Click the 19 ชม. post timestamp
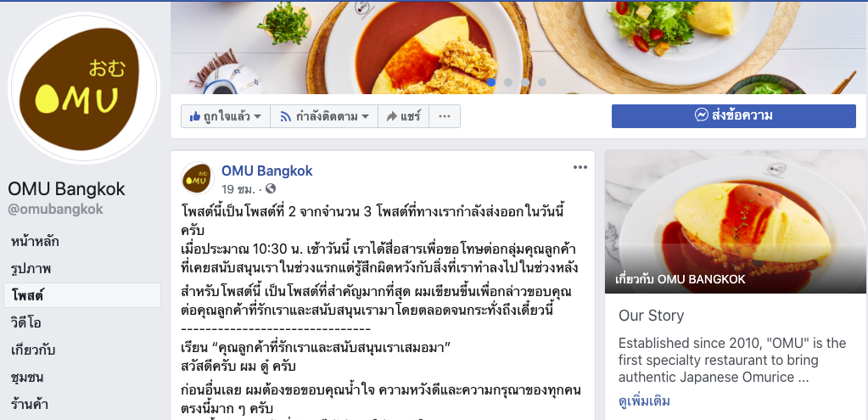 (x=238, y=188)
